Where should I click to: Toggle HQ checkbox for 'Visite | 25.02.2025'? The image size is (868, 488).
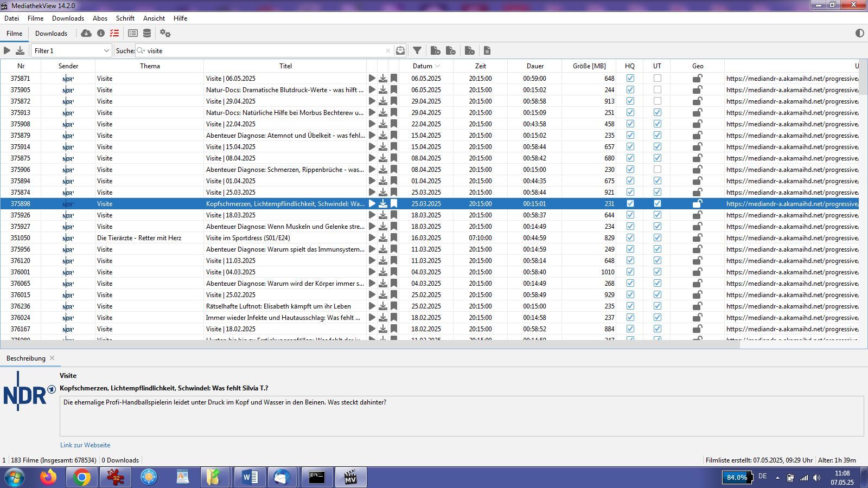click(x=630, y=294)
